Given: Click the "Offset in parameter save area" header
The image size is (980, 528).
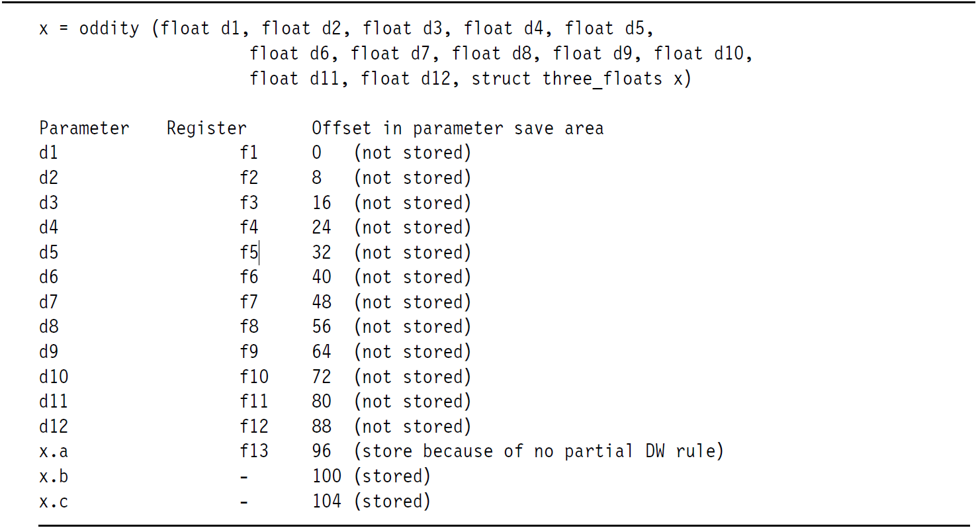Looking at the screenshot, I should click(457, 128).
